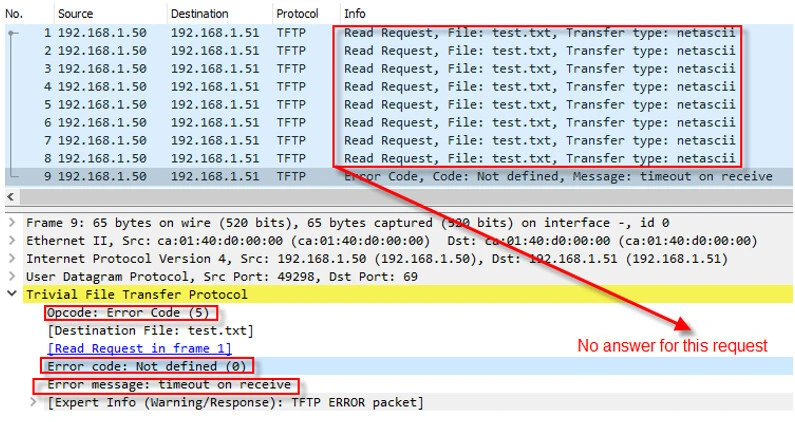The width and height of the screenshot is (795, 422).
Task: Select the Destination File: test.txt field
Action: point(150,331)
